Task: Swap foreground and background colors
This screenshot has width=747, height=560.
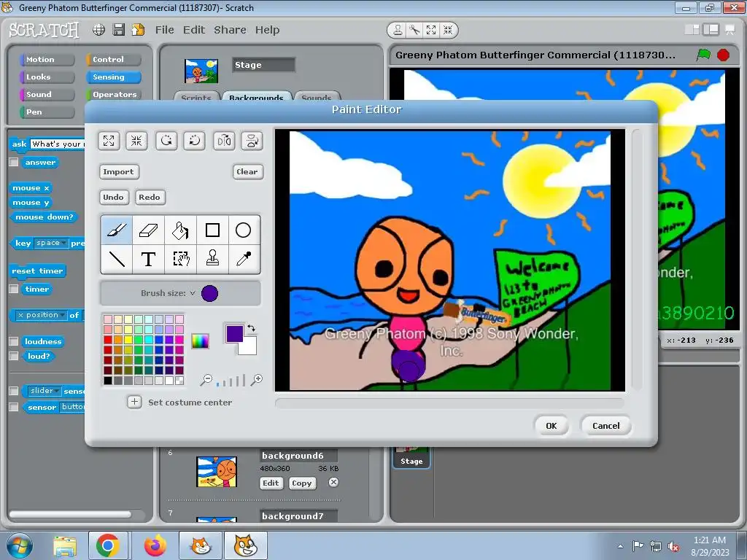Action: [252, 328]
